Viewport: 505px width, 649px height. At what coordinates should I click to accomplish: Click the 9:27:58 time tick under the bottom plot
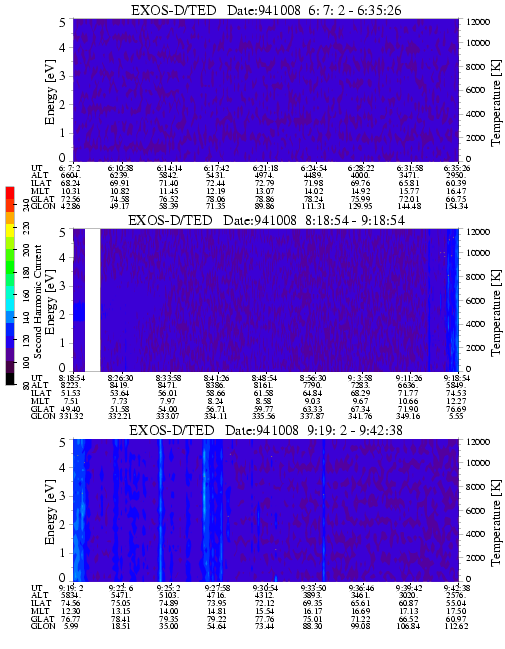(217, 588)
